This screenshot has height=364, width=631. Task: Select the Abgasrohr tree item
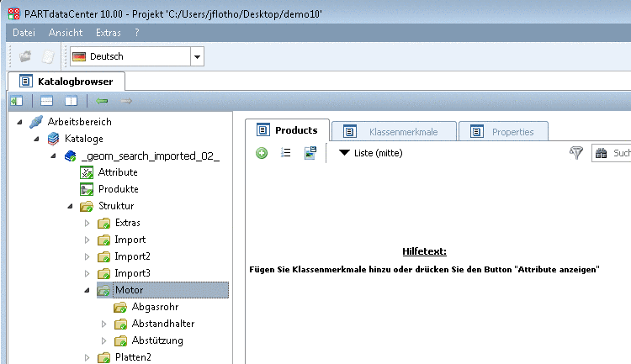(x=155, y=307)
